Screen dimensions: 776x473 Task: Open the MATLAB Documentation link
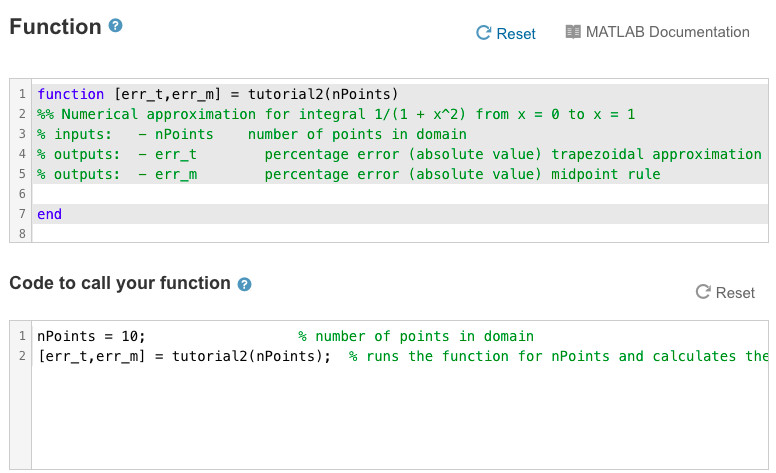pos(658,32)
